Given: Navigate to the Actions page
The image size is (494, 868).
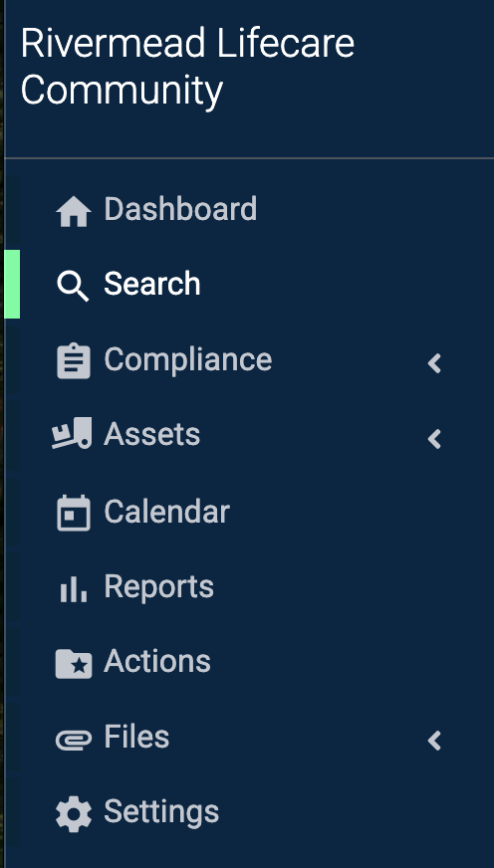Looking at the screenshot, I should coord(157,661).
